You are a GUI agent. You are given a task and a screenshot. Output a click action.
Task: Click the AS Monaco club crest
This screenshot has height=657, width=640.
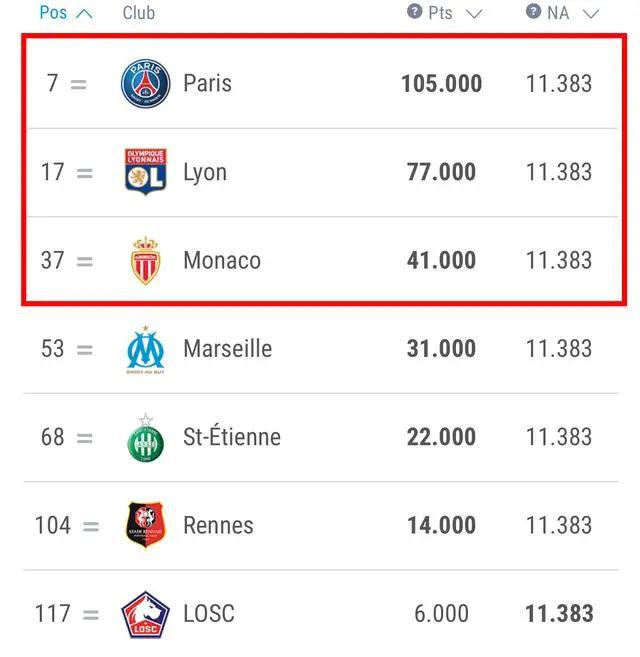click(x=145, y=261)
